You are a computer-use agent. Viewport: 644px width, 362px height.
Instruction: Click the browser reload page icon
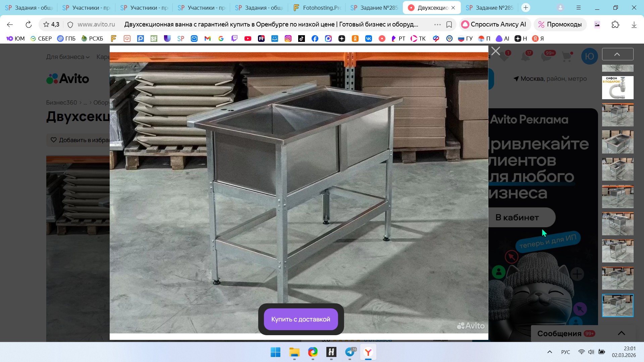tap(29, 24)
